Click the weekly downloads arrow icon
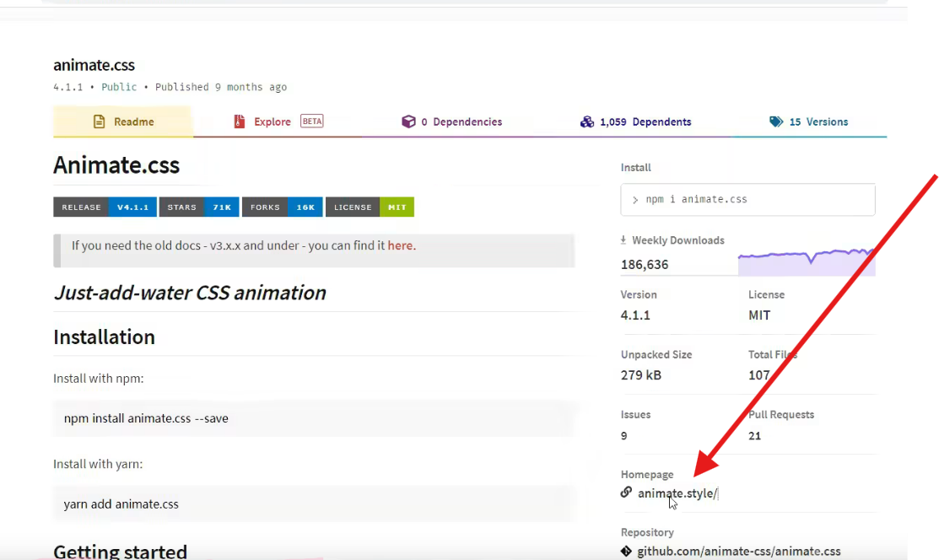Image resolution: width=939 pixels, height=560 pixels. click(x=623, y=240)
